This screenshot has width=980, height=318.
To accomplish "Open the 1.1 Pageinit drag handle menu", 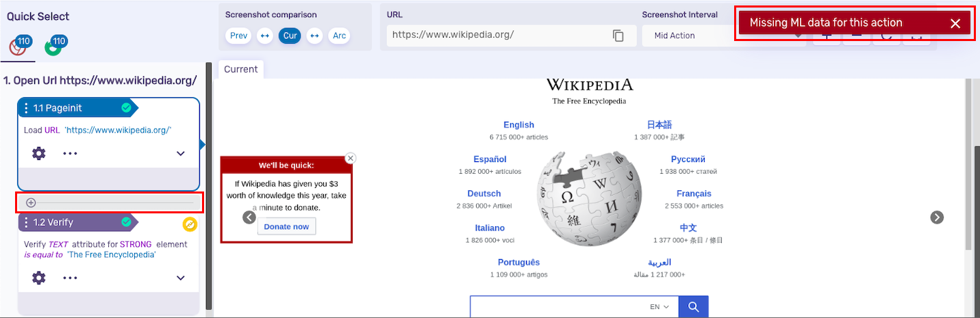I will tap(26, 108).
